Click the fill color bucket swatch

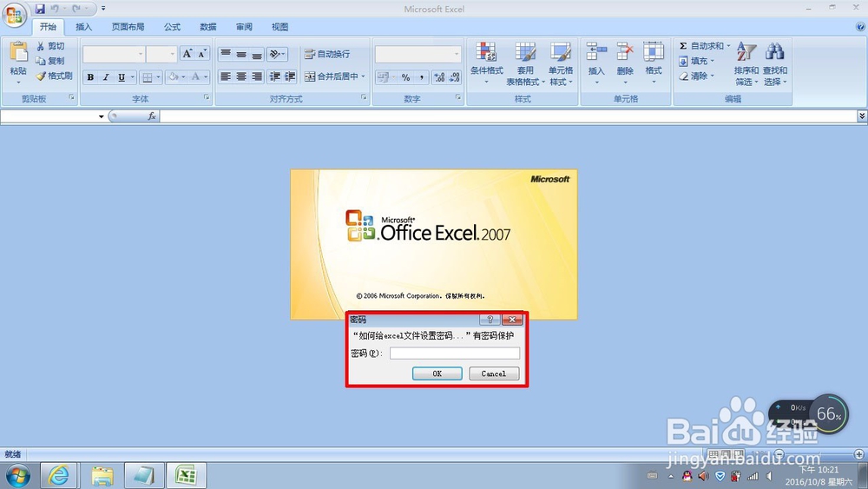tap(174, 77)
